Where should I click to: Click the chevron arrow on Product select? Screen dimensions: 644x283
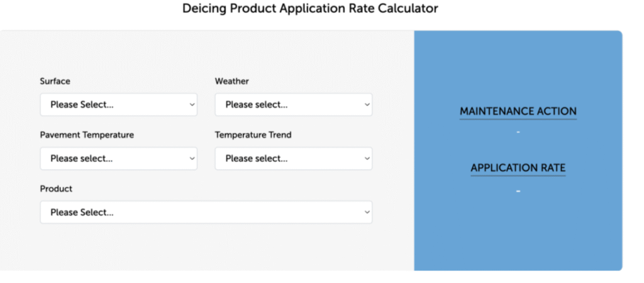click(367, 213)
